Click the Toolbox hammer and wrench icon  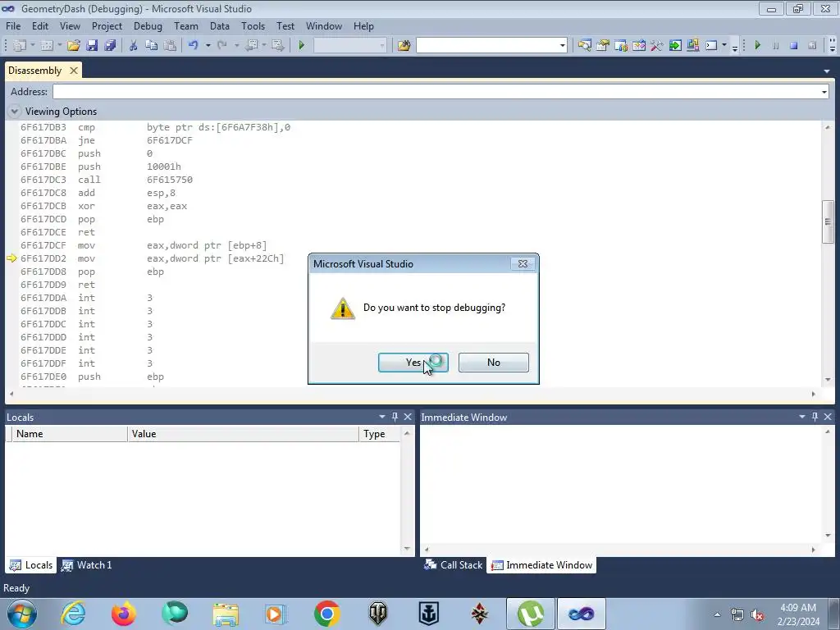pyautogui.click(x=657, y=46)
